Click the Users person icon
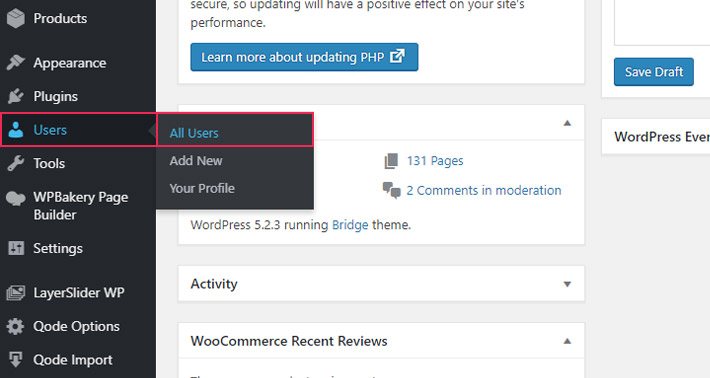 pyautogui.click(x=16, y=130)
